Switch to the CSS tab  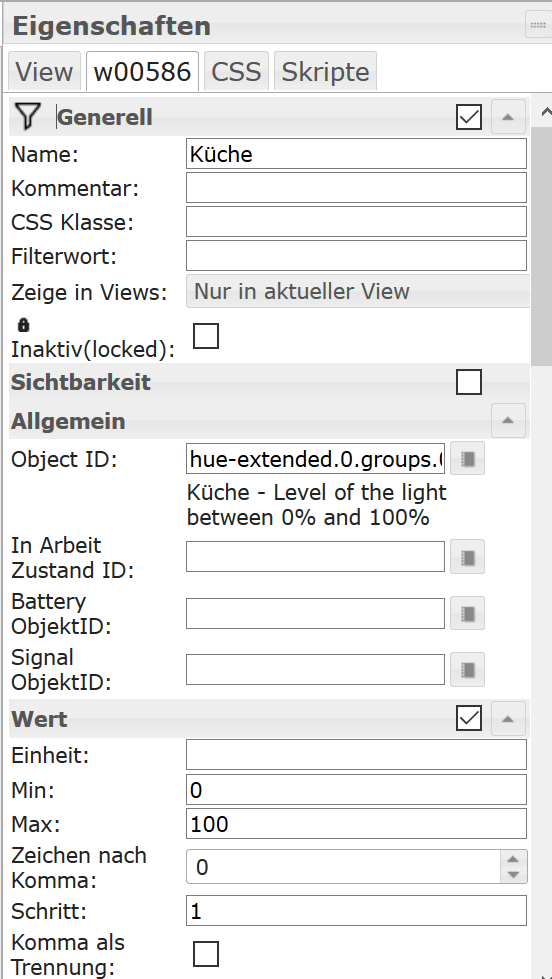pos(236,71)
